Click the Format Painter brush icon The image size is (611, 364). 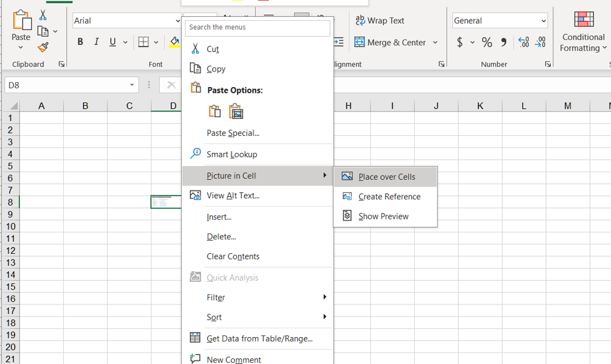pos(43,48)
